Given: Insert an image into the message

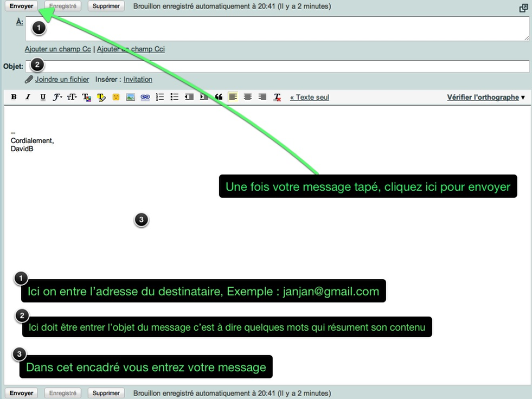Looking at the screenshot, I should coord(130,97).
